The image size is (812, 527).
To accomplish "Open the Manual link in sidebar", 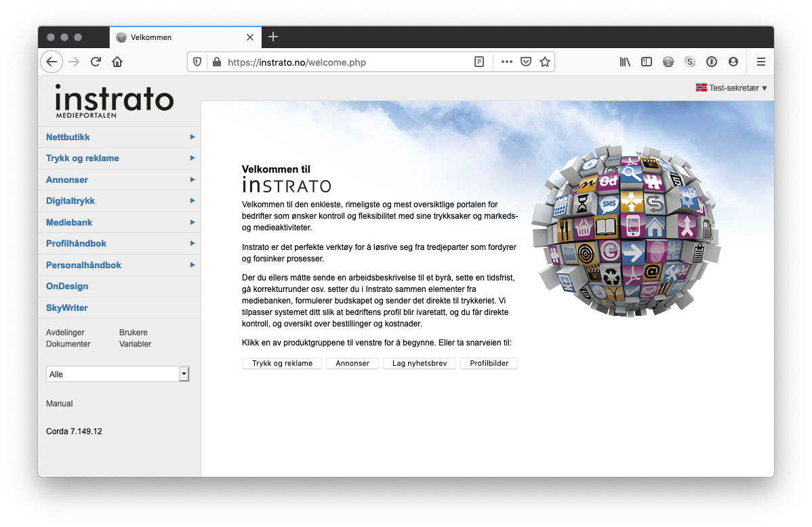I will point(60,404).
